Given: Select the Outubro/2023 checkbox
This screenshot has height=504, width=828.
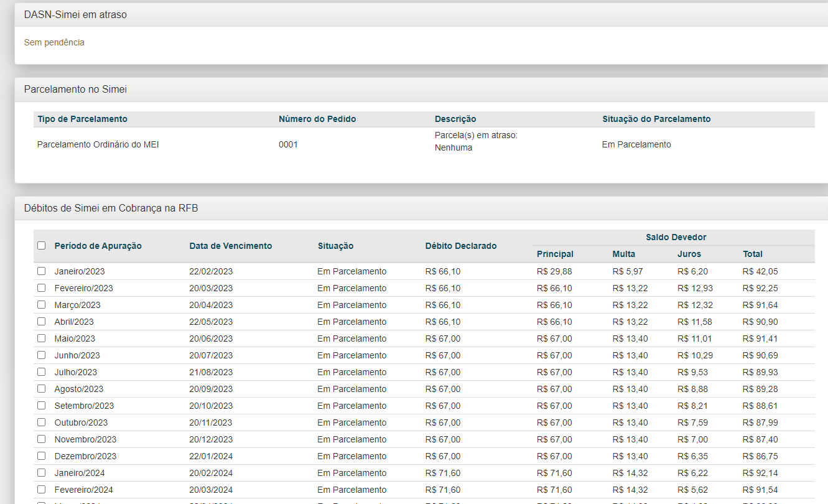Looking at the screenshot, I should 41,422.
